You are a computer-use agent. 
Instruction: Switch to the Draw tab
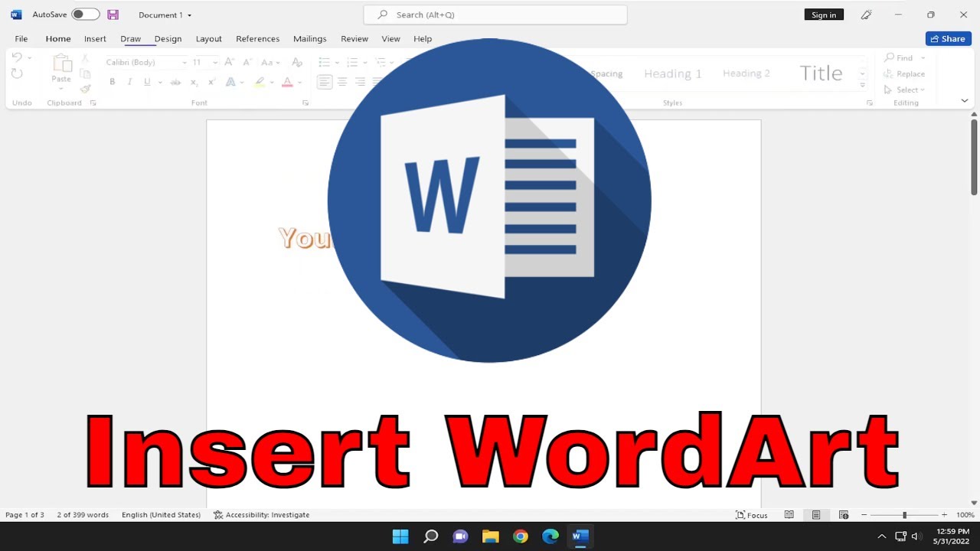pyautogui.click(x=131, y=39)
